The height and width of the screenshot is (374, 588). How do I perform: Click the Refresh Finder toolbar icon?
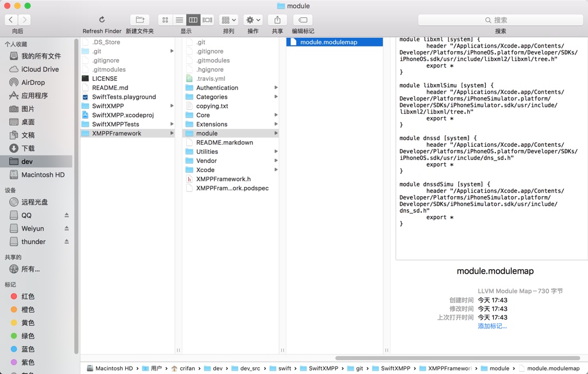(x=102, y=20)
